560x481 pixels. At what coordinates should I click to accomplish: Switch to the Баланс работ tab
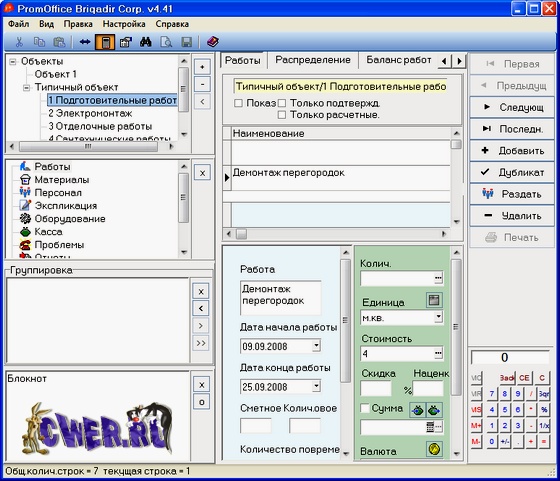(x=399, y=60)
